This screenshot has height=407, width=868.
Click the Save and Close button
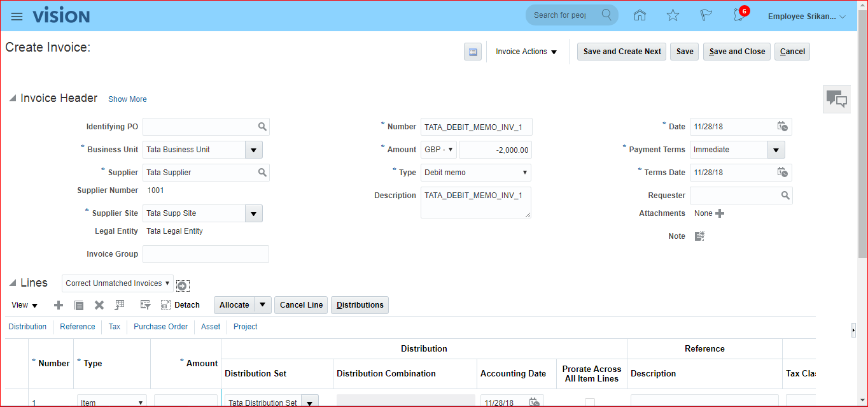click(x=737, y=52)
